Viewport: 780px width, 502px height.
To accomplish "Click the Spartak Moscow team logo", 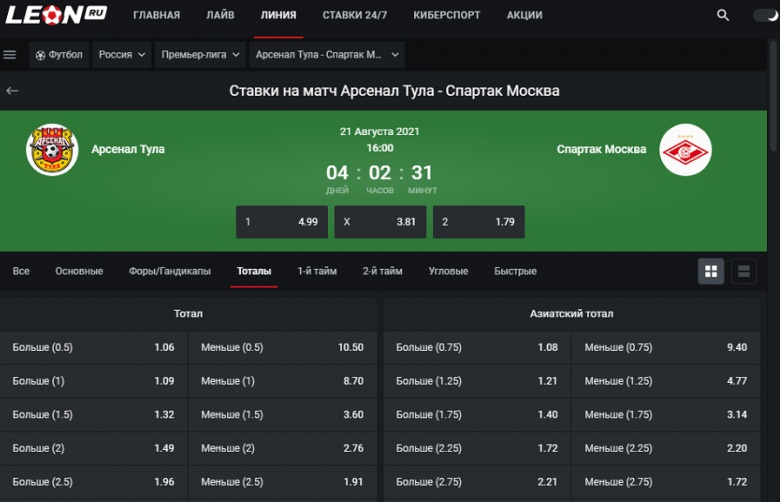I will (686, 149).
